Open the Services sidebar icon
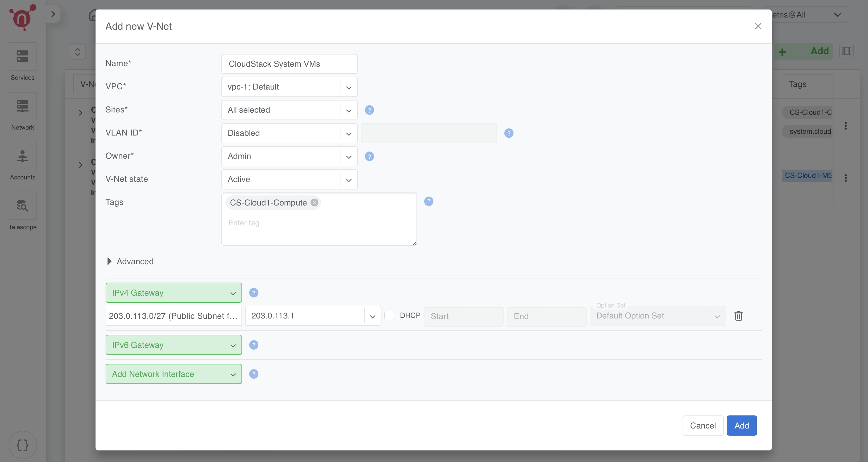This screenshot has width=868, height=462. click(x=23, y=56)
